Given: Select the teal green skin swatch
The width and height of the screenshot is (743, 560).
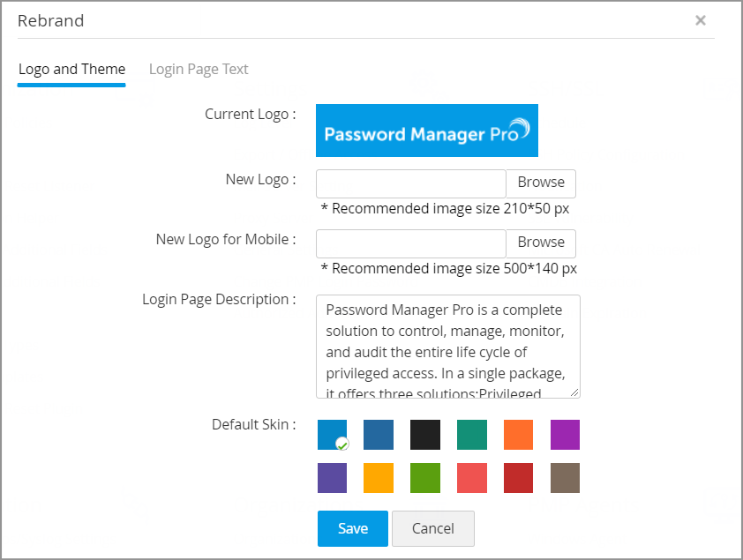Looking at the screenshot, I should (472, 435).
